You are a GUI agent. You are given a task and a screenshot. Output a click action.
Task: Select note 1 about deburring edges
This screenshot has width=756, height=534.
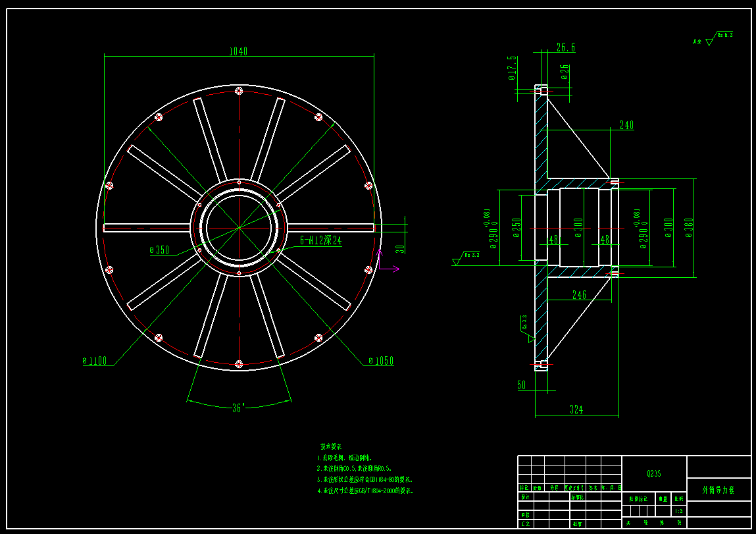click(345, 458)
